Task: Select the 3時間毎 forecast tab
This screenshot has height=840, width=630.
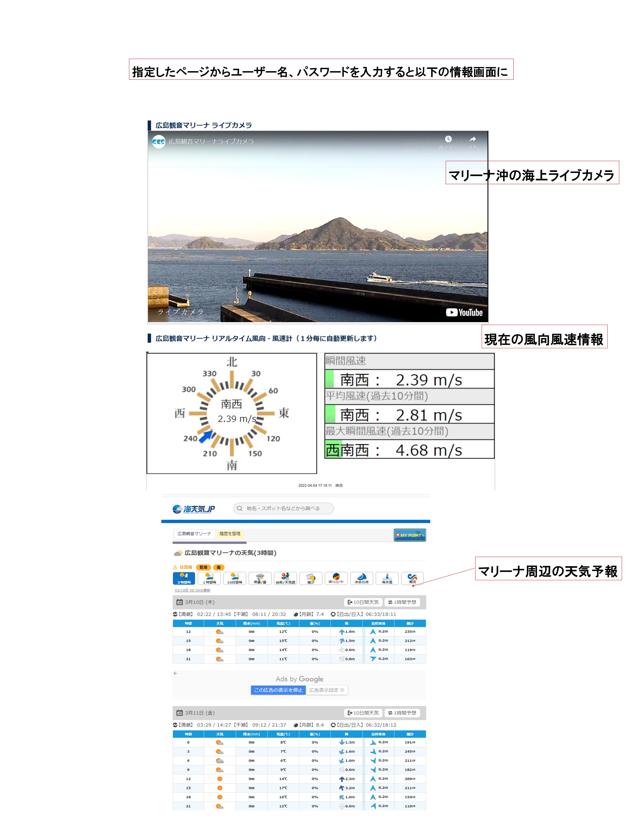Action: pyautogui.click(x=184, y=578)
